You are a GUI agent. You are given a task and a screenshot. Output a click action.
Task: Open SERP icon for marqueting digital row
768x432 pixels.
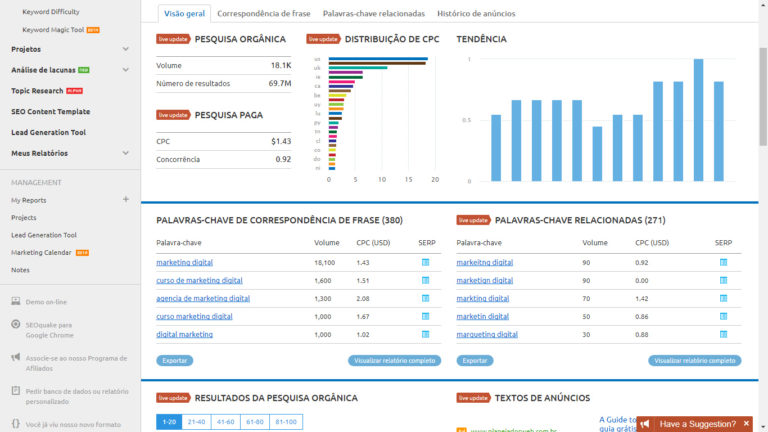tap(723, 335)
